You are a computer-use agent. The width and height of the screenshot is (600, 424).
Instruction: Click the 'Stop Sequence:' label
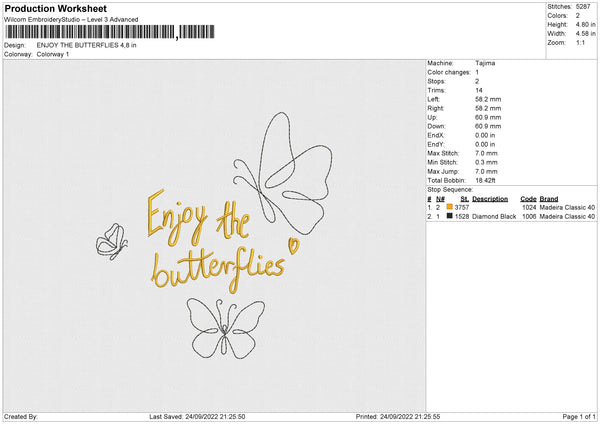pyautogui.click(x=450, y=190)
